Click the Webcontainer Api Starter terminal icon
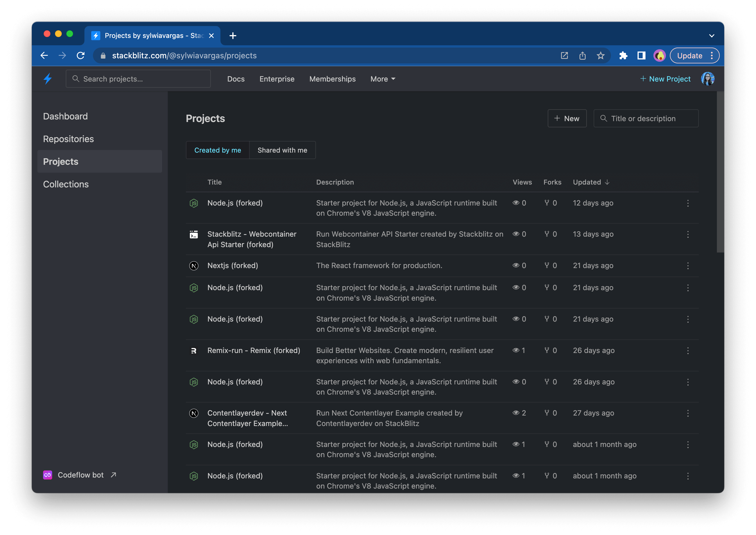The height and width of the screenshot is (535, 756). [194, 234]
